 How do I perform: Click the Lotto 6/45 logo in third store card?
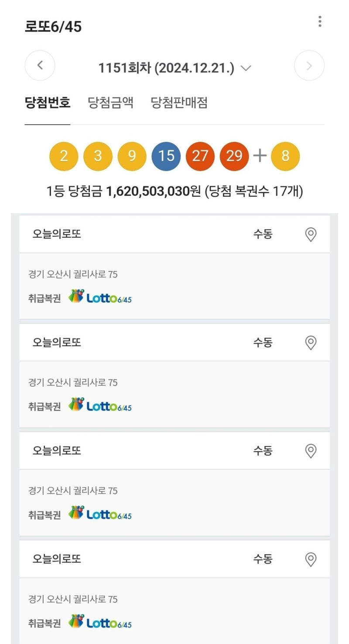click(100, 513)
